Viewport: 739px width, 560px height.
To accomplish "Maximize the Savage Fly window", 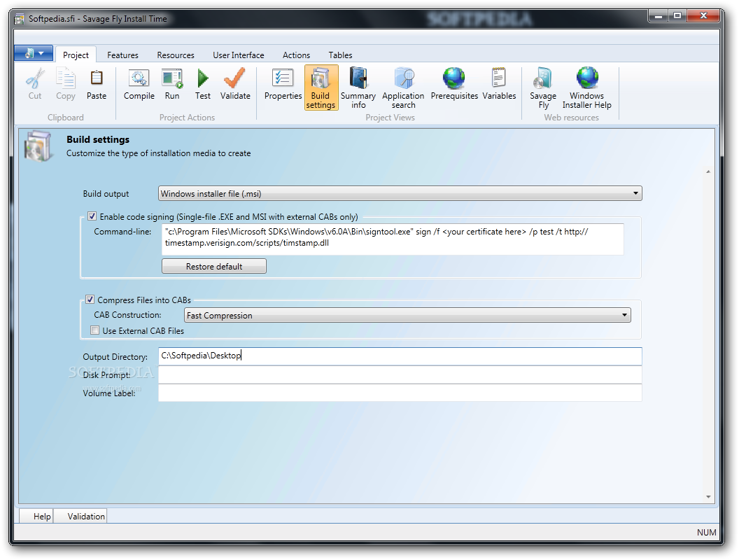I will (x=677, y=16).
